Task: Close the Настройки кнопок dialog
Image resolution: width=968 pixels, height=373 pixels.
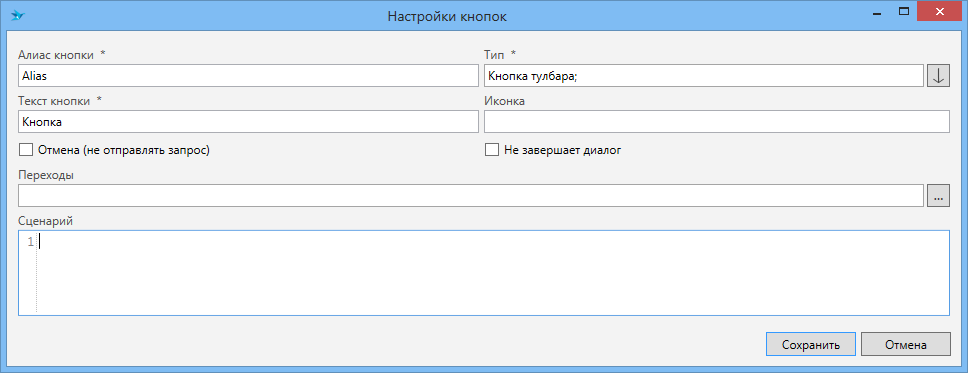Action: (940, 12)
